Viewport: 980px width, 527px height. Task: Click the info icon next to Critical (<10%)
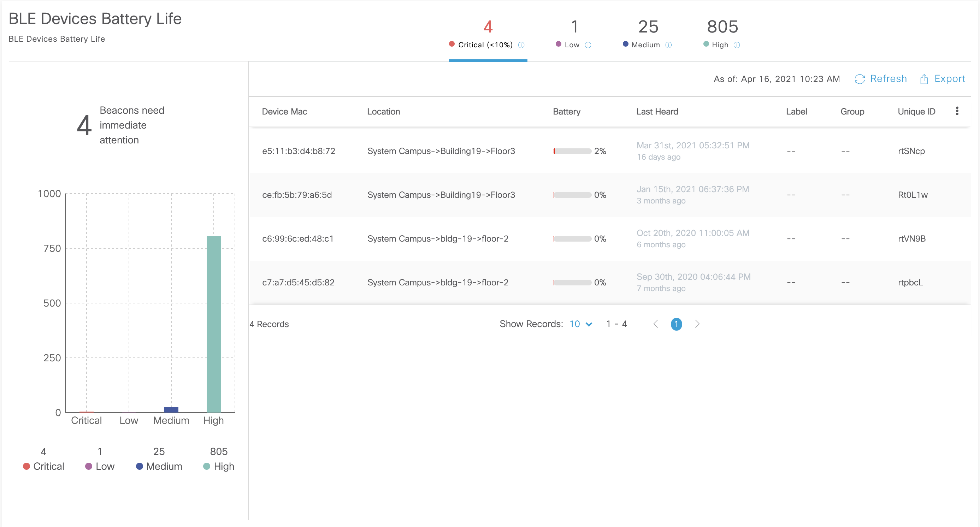(x=521, y=45)
